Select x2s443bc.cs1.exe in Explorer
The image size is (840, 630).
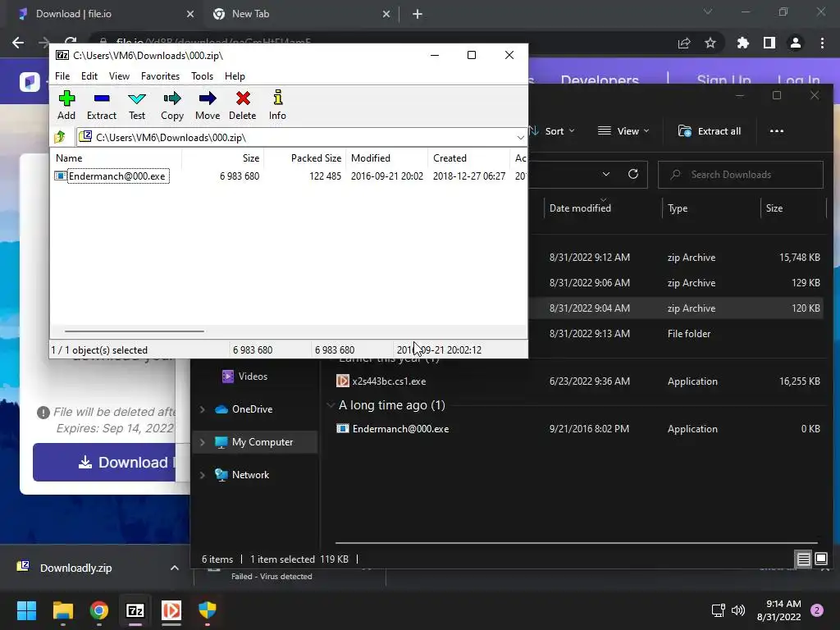pyautogui.click(x=388, y=381)
